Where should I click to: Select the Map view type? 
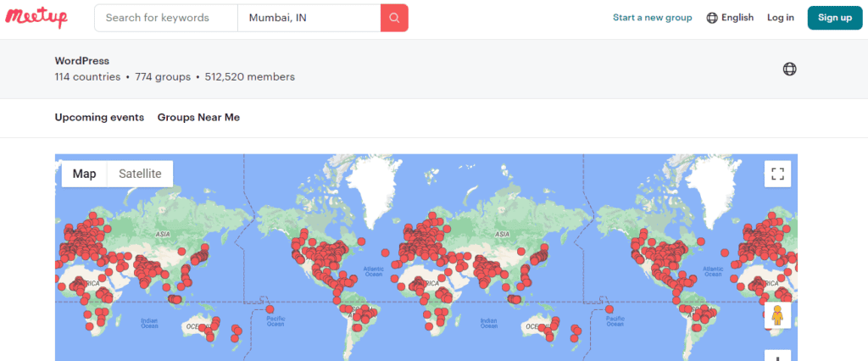[84, 174]
